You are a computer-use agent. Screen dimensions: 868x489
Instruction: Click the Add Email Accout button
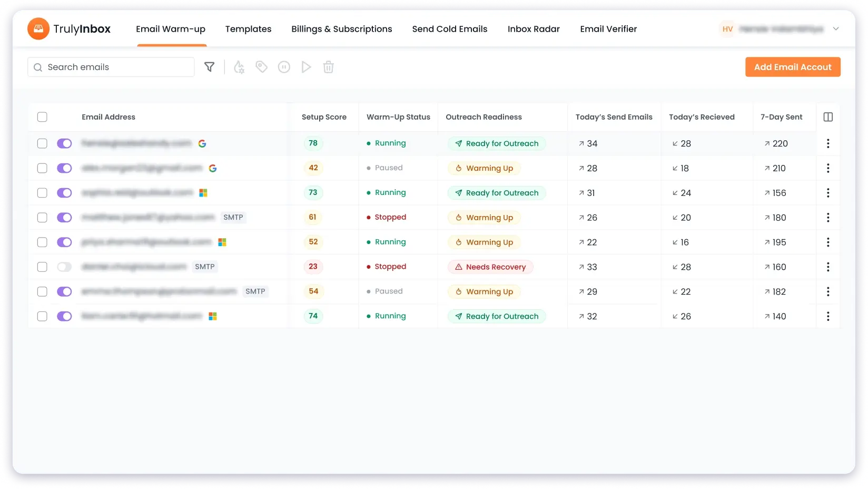pos(793,67)
